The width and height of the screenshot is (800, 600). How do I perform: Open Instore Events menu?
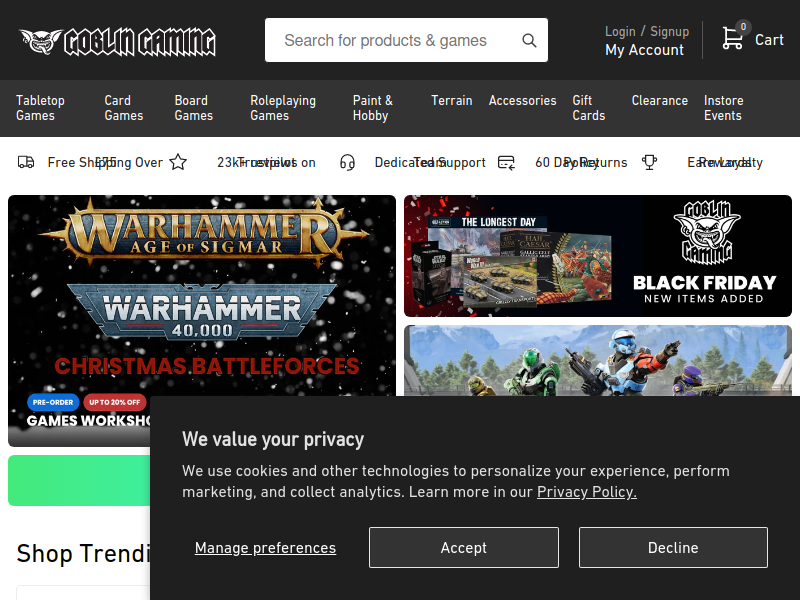723,108
